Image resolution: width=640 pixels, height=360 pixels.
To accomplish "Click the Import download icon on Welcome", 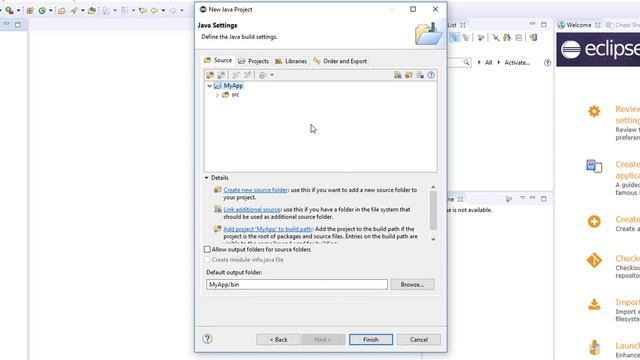I will (594, 304).
